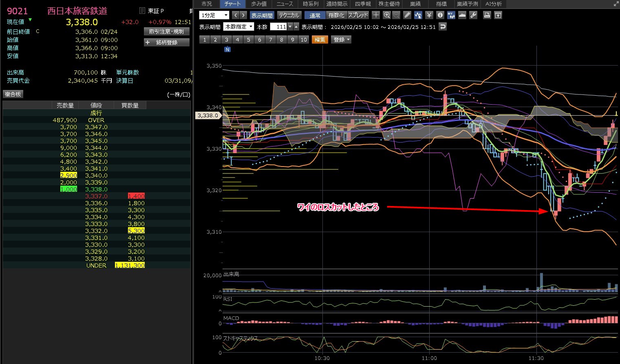Click the zoom in magnifier icon
620x364 pixels.
[387, 15]
